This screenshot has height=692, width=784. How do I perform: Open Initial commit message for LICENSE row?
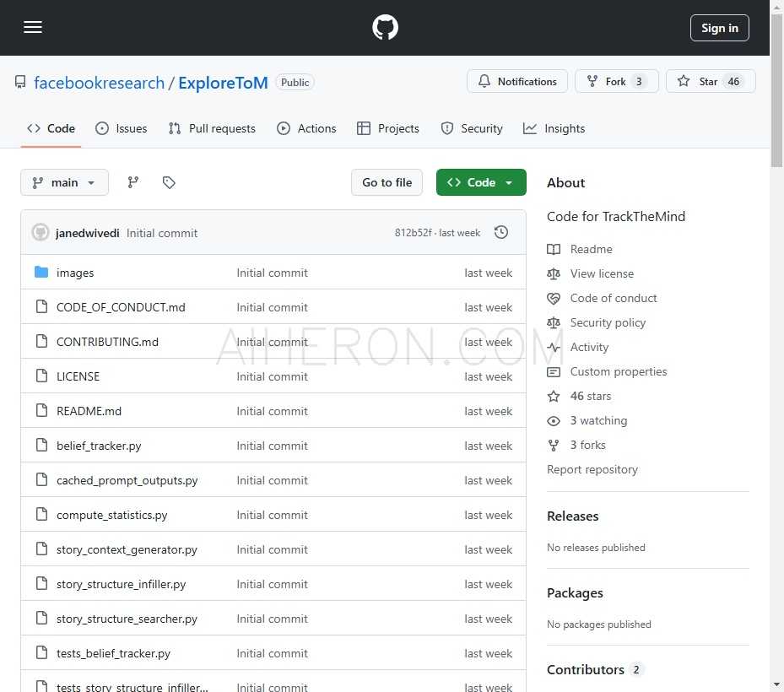pos(272,376)
